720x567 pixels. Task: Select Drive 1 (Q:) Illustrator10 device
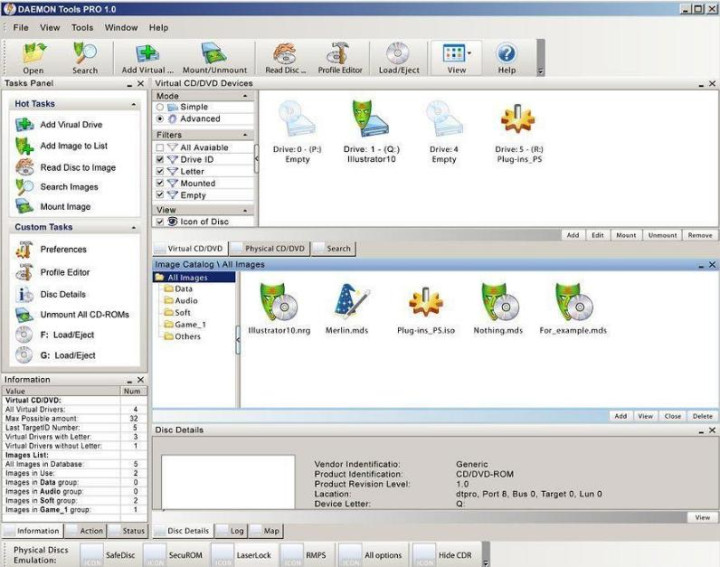point(371,132)
